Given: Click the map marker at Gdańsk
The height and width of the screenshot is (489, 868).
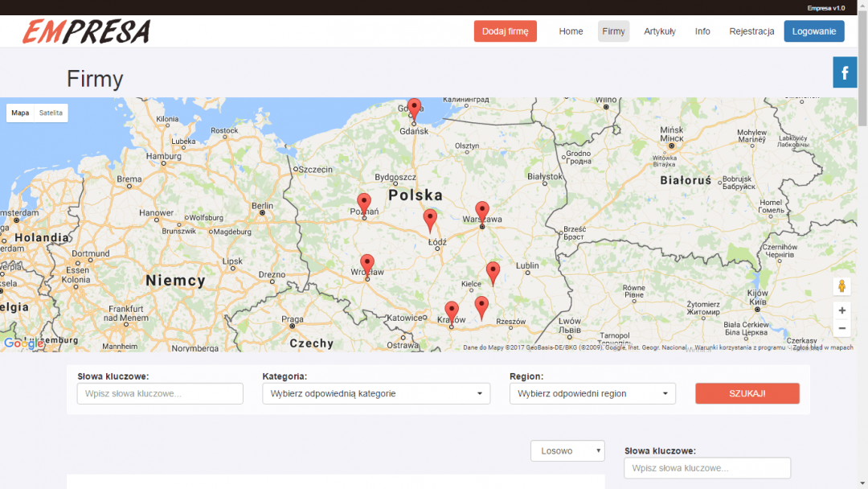Looking at the screenshot, I should (x=414, y=108).
